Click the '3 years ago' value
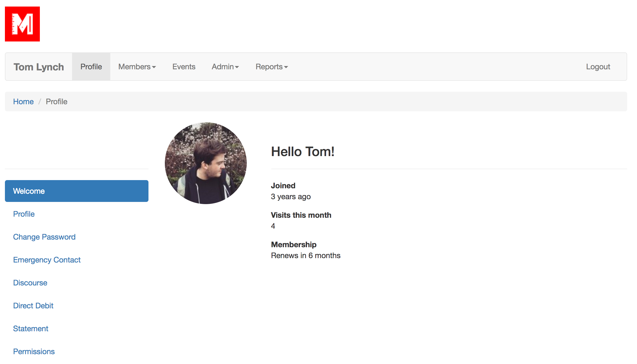The width and height of the screenshot is (637, 364). [291, 197]
